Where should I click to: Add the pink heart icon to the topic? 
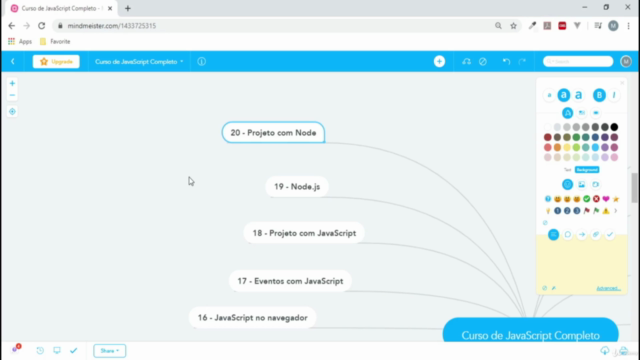606,199
